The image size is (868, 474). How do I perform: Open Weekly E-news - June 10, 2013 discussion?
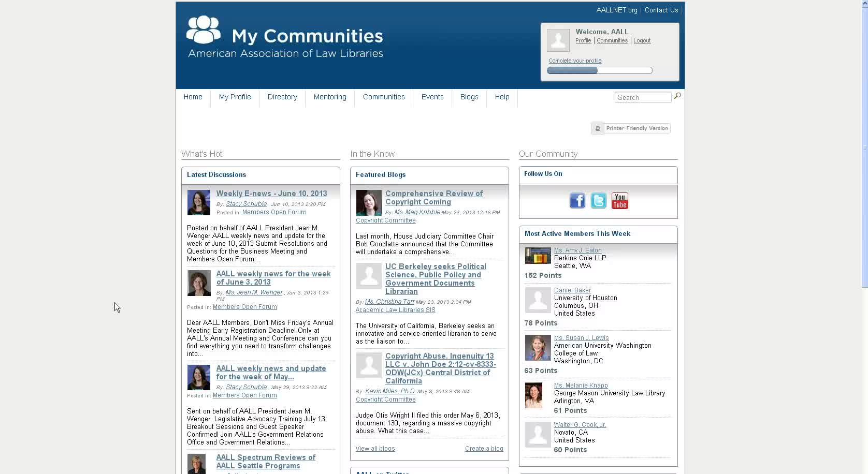(271, 194)
